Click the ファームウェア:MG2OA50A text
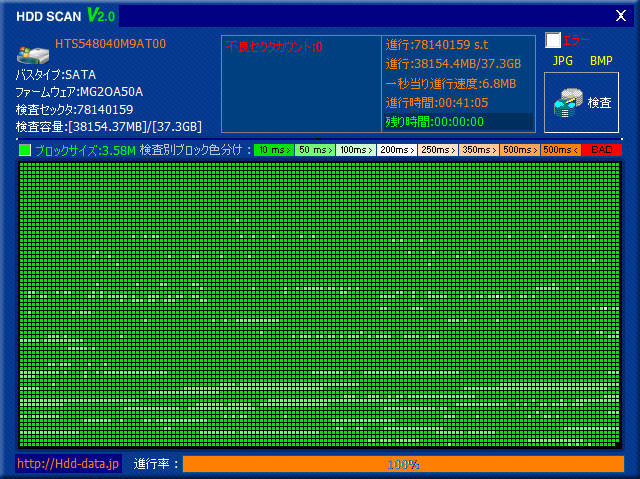Viewport: 640px width, 479px height. tap(79, 92)
